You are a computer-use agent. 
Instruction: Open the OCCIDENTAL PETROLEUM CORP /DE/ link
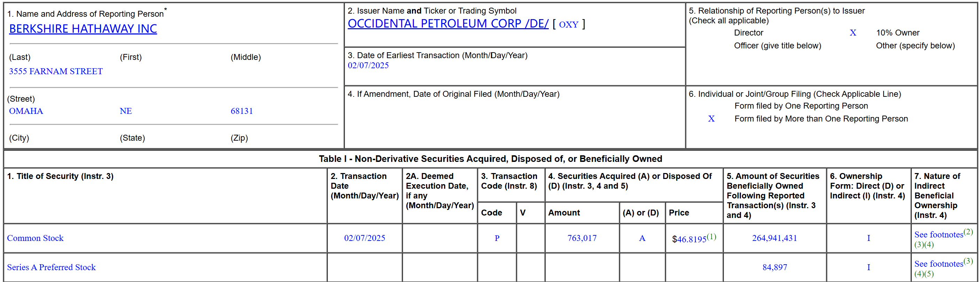(448, 24)
